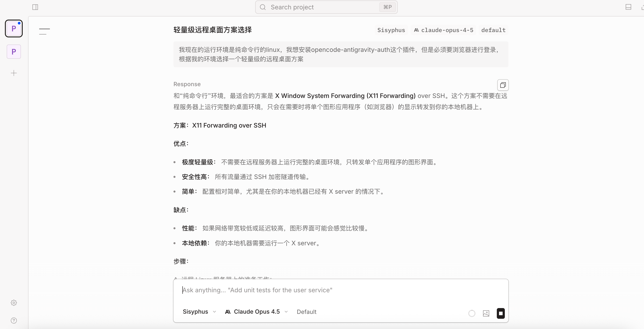Expand the session list lines icon
The image size is (644, 329).
pos(44,31)
